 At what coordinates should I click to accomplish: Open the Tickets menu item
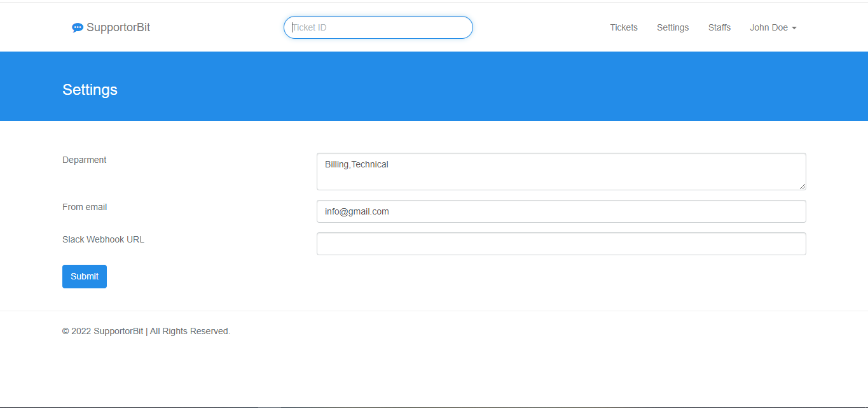pyautogui.click(x=623, y=27)
